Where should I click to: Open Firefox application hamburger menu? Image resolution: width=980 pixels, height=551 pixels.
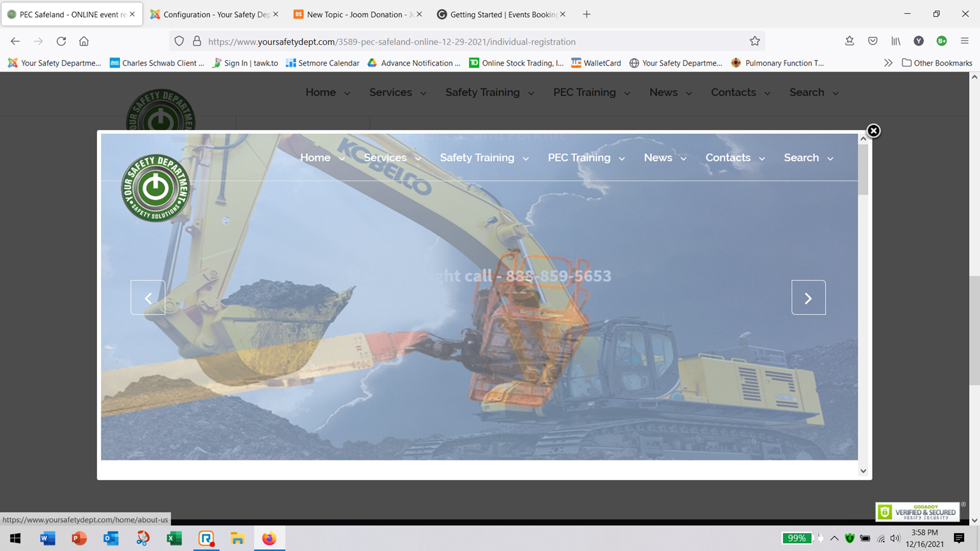click(965, 41)
